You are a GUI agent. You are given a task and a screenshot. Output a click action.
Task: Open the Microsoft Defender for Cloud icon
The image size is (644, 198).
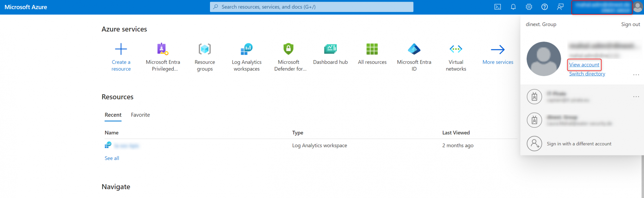288,49
